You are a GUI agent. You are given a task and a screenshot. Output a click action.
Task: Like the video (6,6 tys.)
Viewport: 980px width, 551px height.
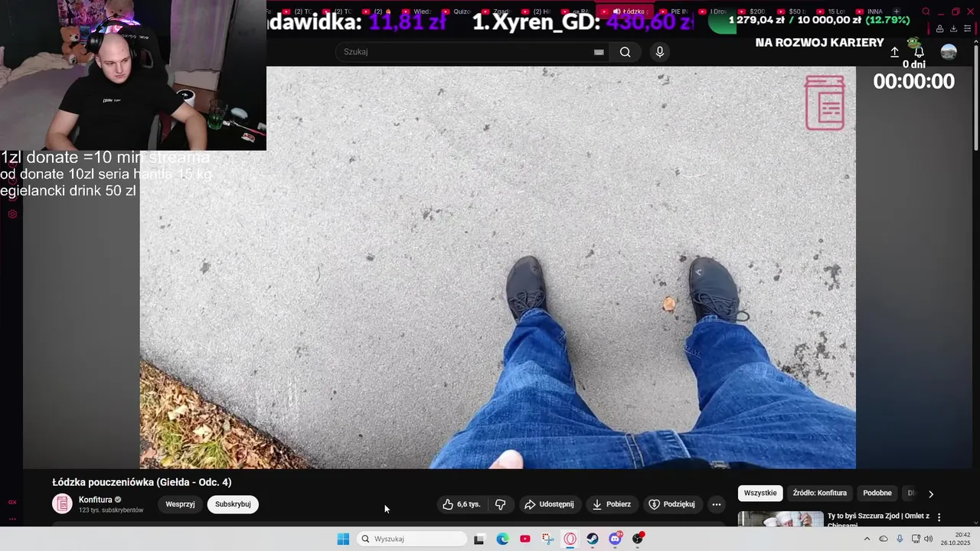462,504
